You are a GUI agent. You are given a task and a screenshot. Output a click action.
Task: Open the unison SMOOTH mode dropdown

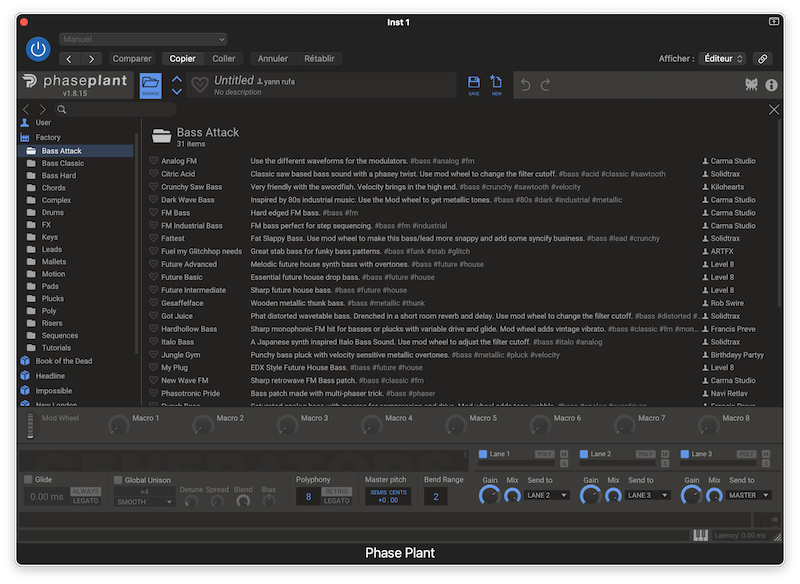click(x=144, y=502)
